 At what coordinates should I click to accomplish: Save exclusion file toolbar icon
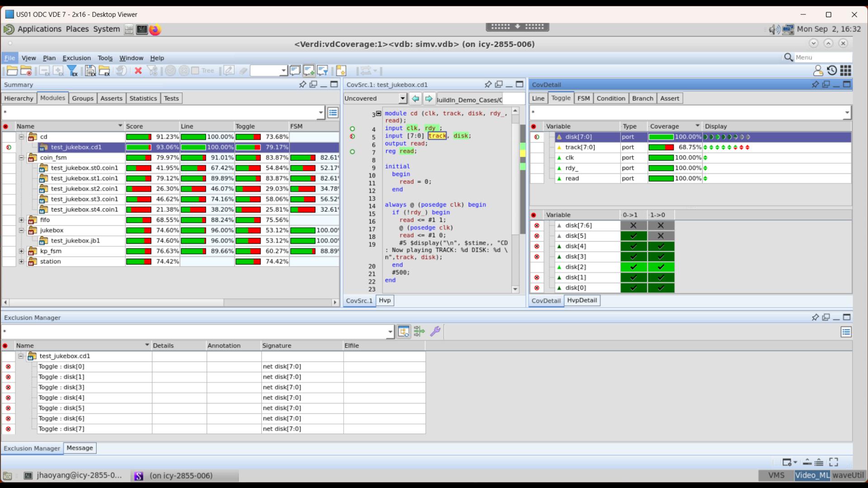90,71
